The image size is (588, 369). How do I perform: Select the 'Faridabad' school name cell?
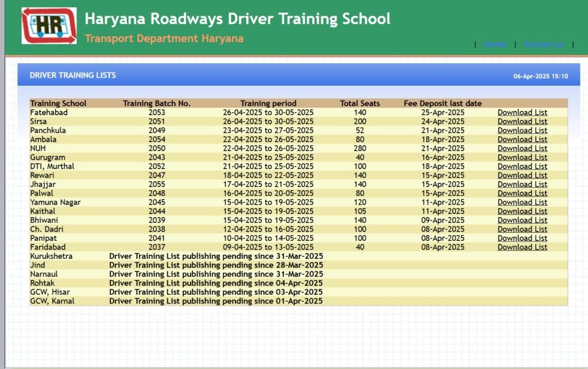click(x=48, y=247)
